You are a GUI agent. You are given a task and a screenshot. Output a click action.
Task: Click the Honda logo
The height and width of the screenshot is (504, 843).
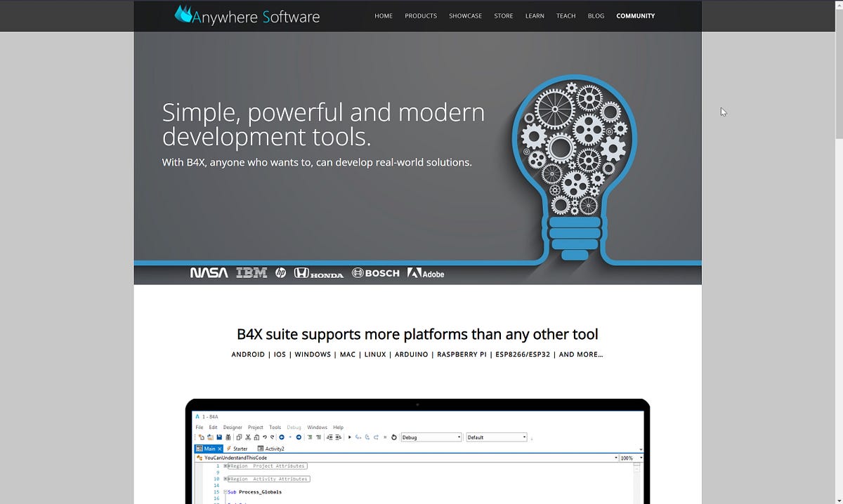coord(319,273)
